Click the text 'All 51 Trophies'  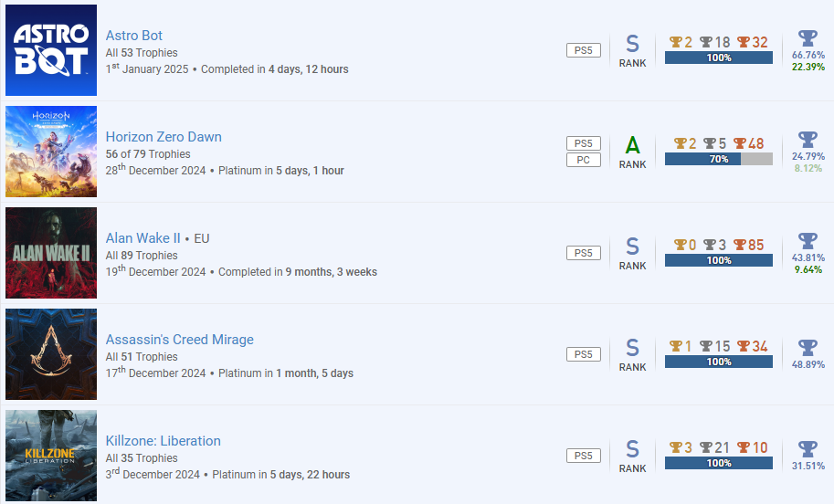point(142,357)
